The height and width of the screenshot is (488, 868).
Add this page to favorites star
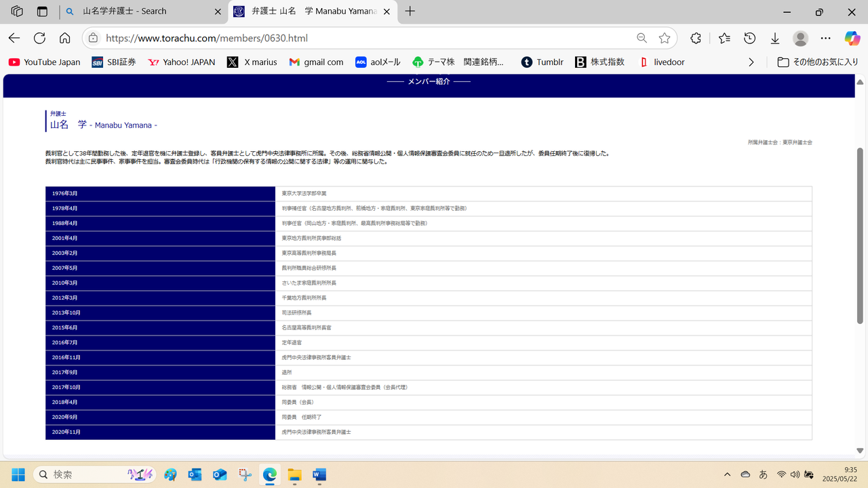(x=665, y=38)
